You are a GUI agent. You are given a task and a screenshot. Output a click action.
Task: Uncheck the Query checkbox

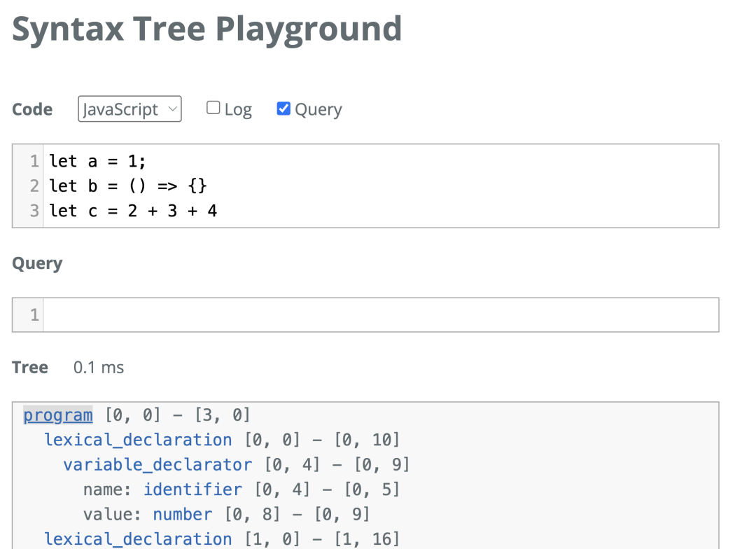click(x=283, y=109)
